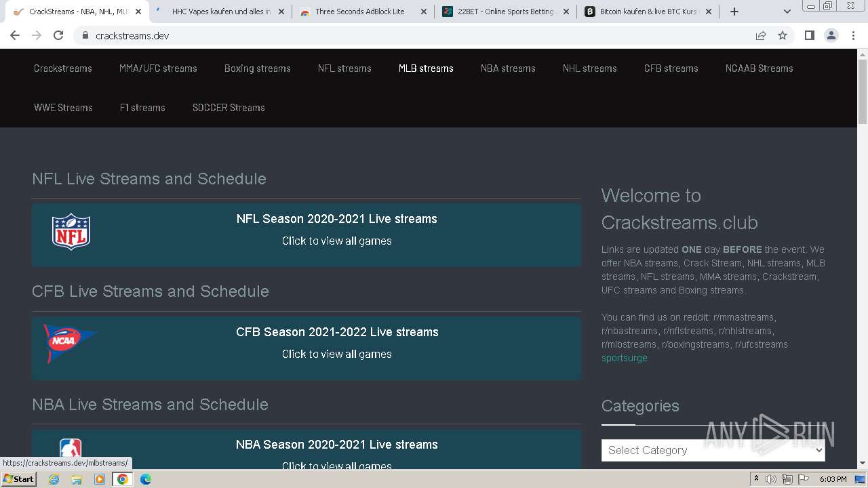Close the CrackStreams tab
Screen dimensions: 868x488
pyautogui.click(x=138, y=12)
